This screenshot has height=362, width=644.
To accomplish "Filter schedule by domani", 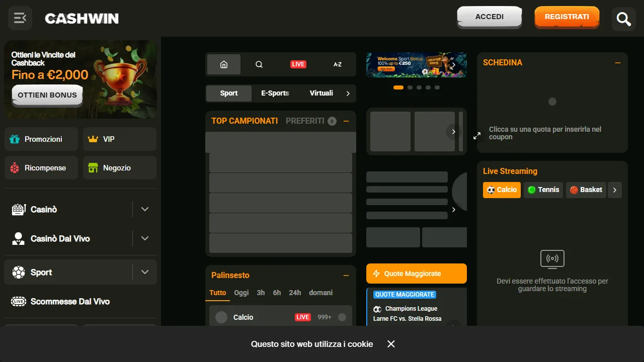I will [x=321, y=293].
